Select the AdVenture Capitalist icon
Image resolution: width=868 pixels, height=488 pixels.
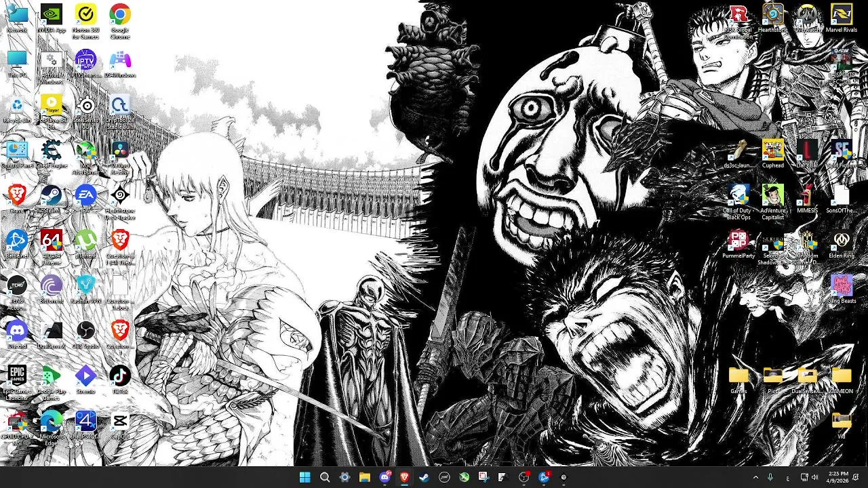tap(773, 203)
